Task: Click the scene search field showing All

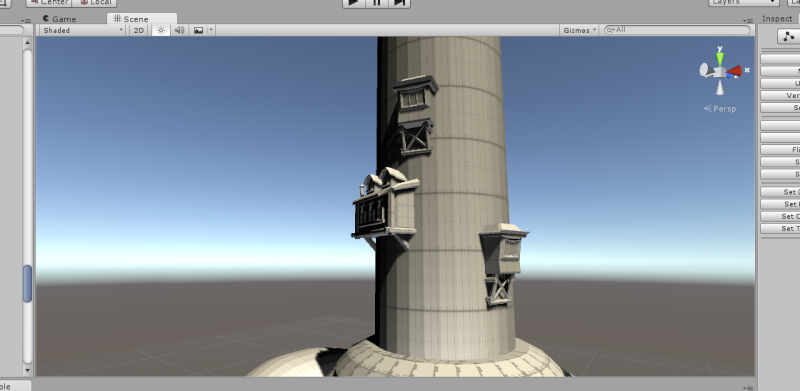Action: [x=678, y=30]
